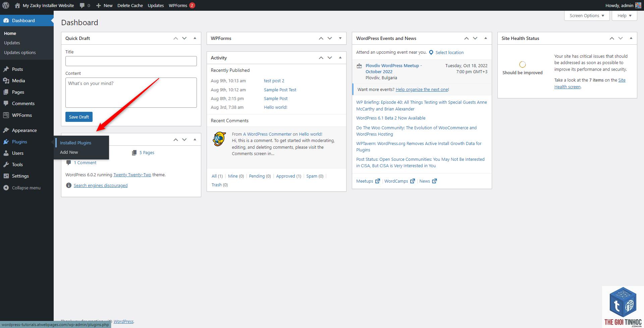The width and height of the screenshot is (644, 328).
Task: Click the WordPress logo in admin bar
Action: tap(6, 5)
